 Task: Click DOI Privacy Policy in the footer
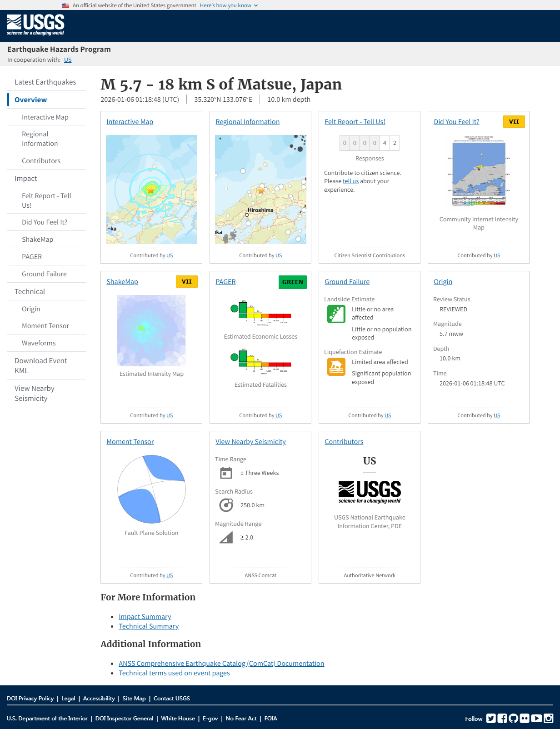click(30, 699)
